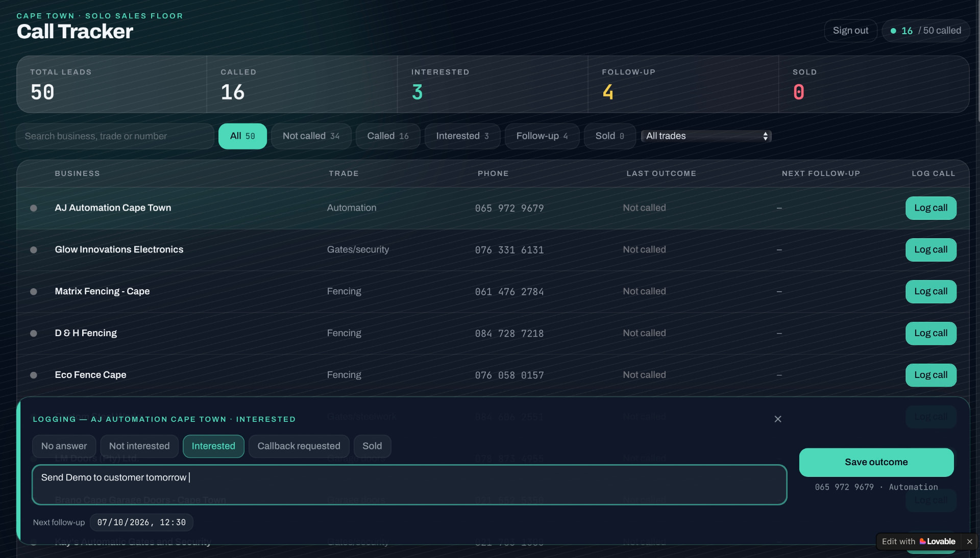Log call for Matrix Fencing - Cape
The width and height of the screenshot is (980, 558).
[x=930, y=292]
